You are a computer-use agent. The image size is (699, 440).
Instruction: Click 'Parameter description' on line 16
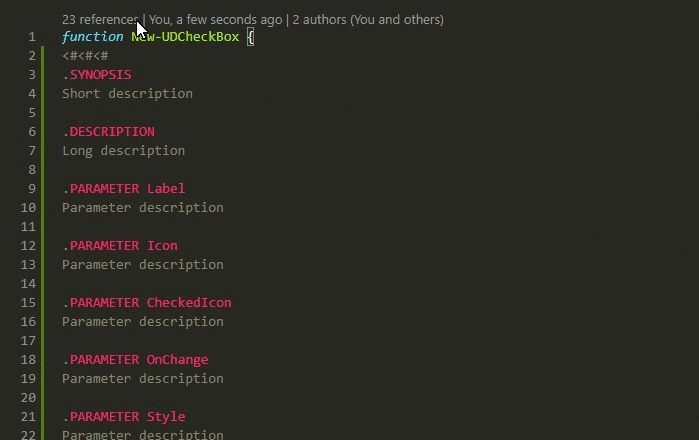pyautogui.click(x=143, y=322)
